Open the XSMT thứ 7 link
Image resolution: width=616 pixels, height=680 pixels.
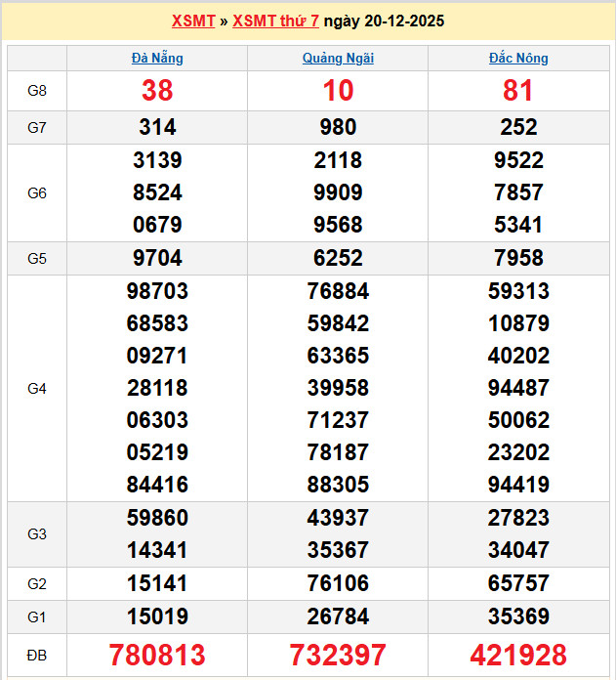click(275, 21)
